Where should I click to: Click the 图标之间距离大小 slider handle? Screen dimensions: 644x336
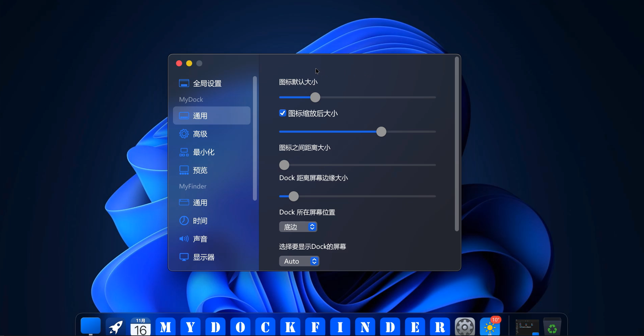click(284, 165)
